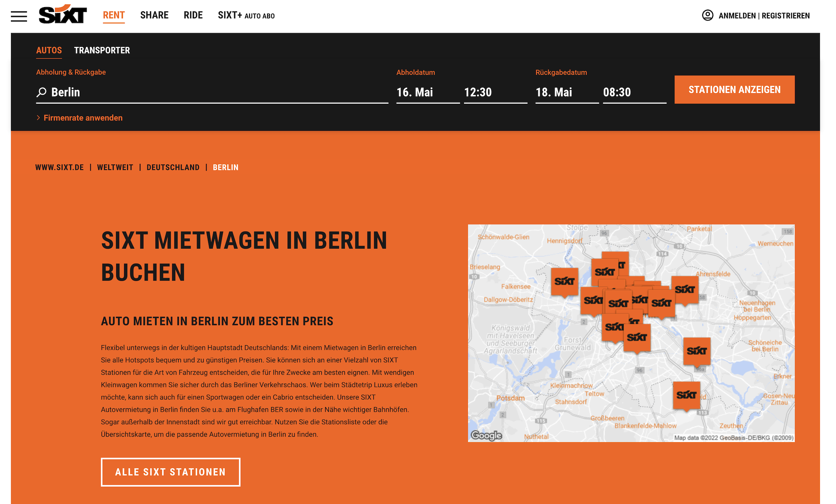Click the Potsdam label on map
This screenshot has width=836, height=504.
click(510, 398)
